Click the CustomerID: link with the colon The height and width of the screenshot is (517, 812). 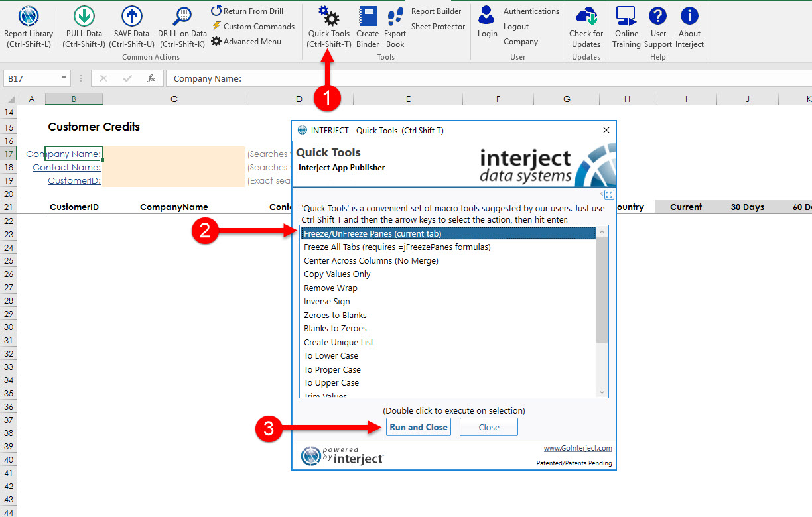[74, 180]
